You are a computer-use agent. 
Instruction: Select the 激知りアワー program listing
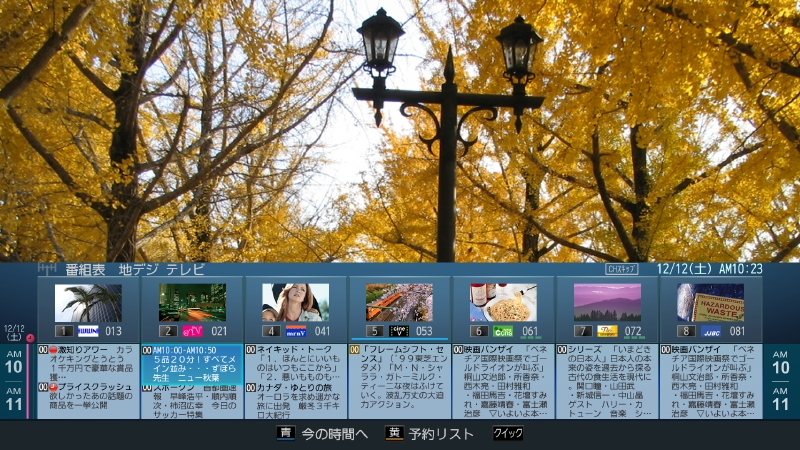pos(88,363)
